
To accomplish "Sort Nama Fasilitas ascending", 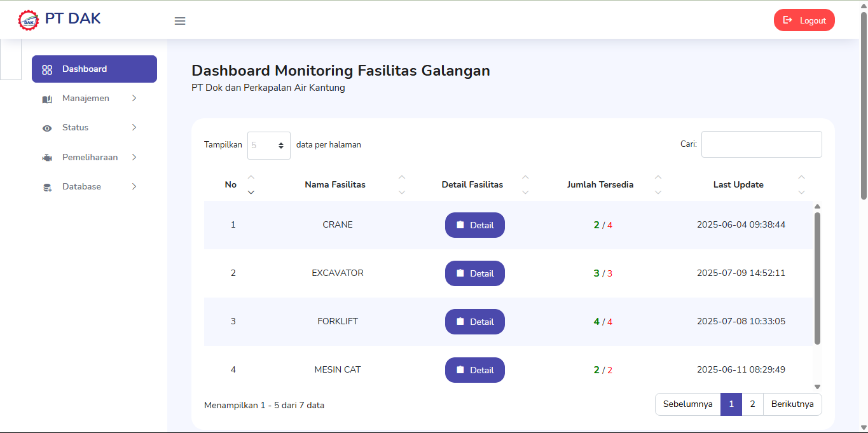I will pyautogui.click(x=401, y=178).
